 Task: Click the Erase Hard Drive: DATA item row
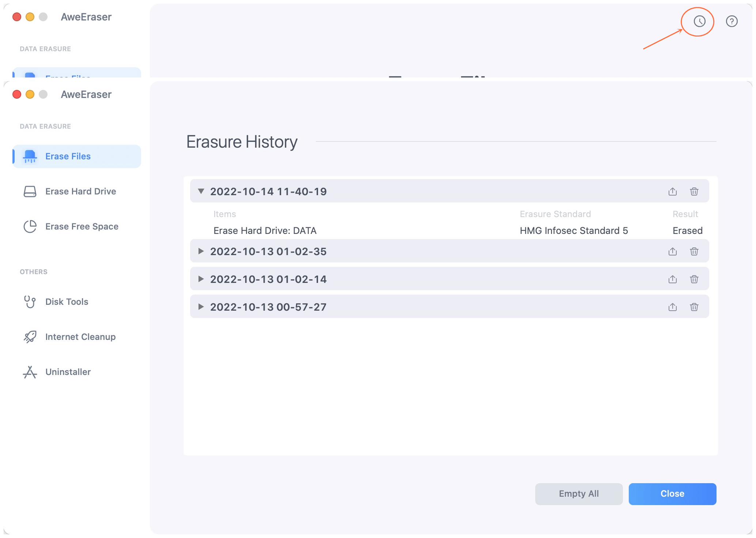pos(265,230)
